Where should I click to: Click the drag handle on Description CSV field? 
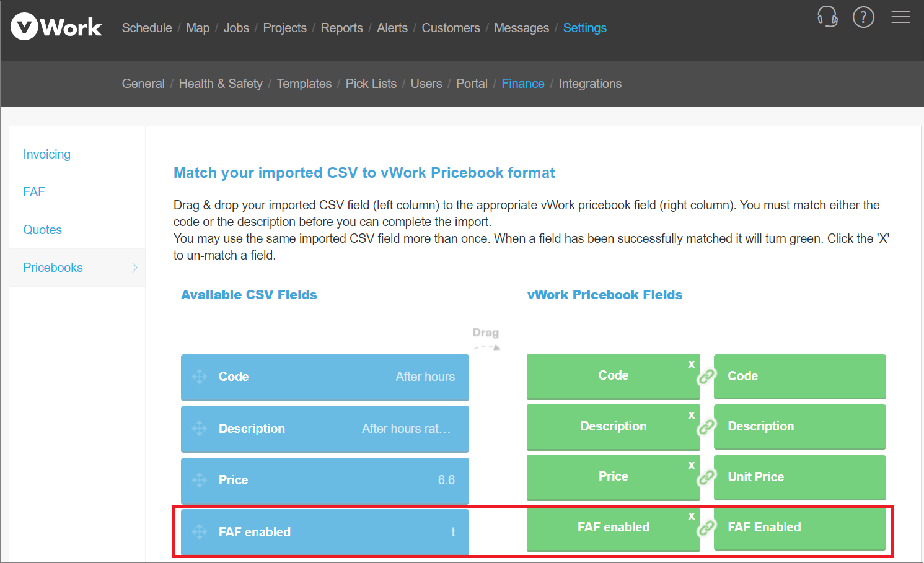coord(199,429)
